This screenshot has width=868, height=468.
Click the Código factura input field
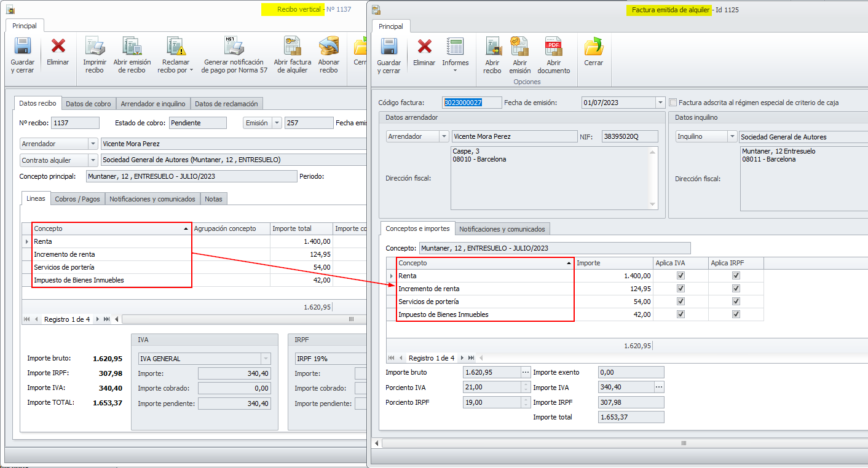tap(471, 103)
